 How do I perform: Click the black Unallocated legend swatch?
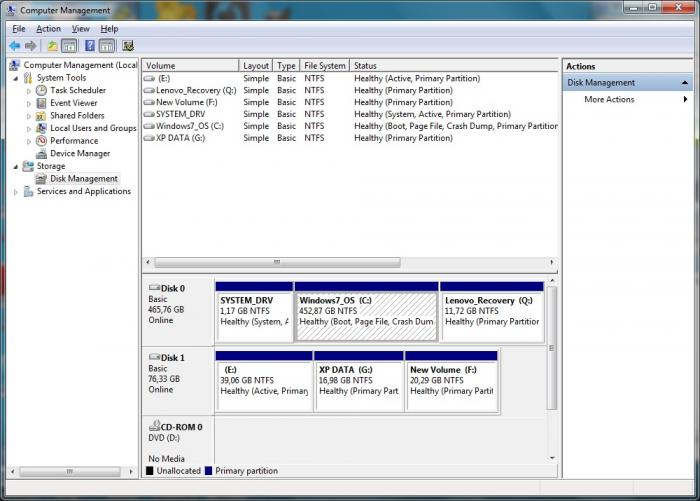[150, 471]
